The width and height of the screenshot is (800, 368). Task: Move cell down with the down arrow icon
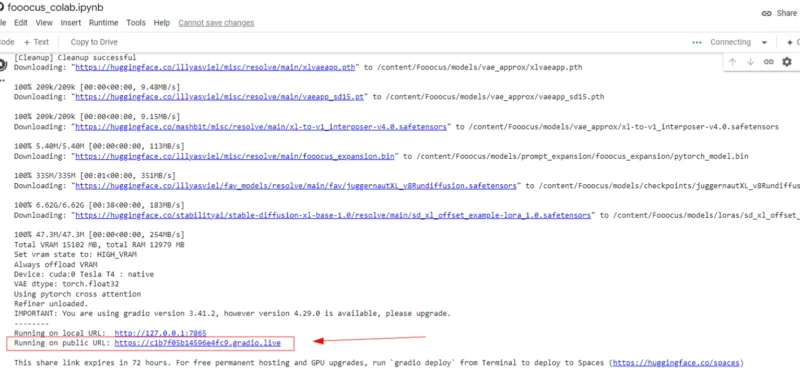[x=751, y=62]
